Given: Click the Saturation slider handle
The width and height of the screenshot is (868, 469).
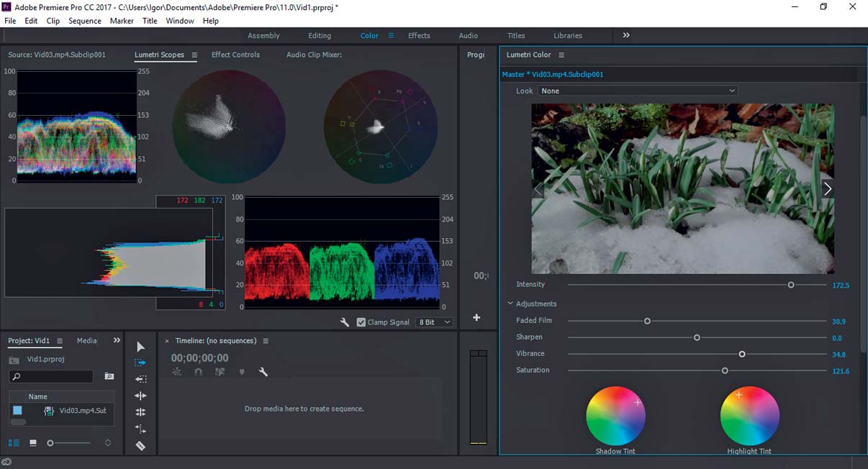Looking at the screenshot, I should coord(725,370).
